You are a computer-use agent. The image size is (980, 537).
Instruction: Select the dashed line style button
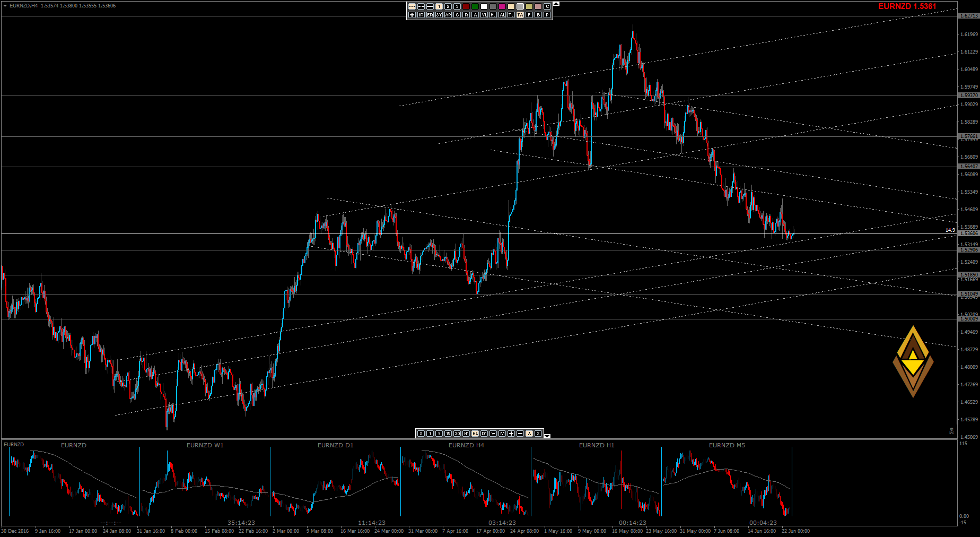click(421, 6)
